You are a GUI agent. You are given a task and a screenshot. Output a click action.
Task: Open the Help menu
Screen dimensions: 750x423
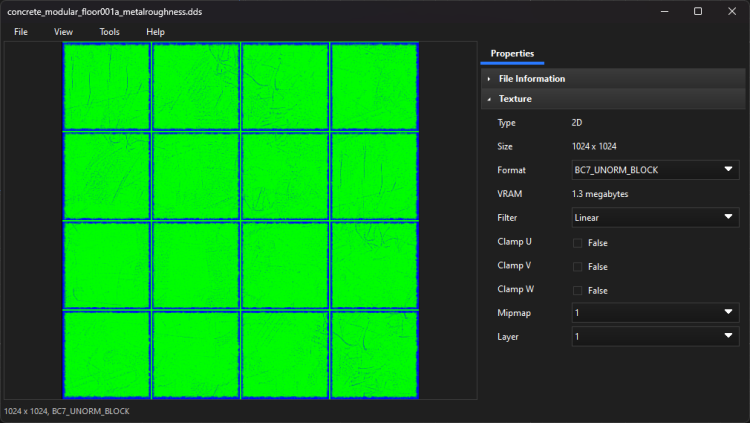coord(155,32)
